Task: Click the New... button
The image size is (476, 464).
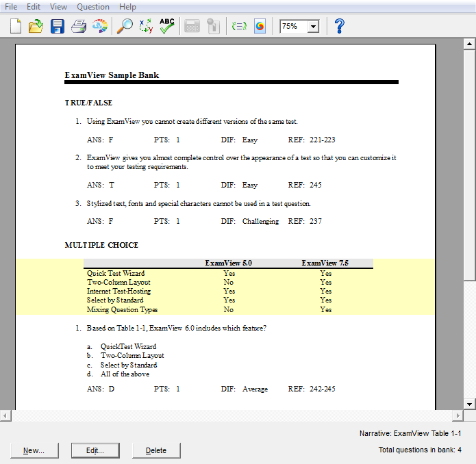Action: (34, 450)
